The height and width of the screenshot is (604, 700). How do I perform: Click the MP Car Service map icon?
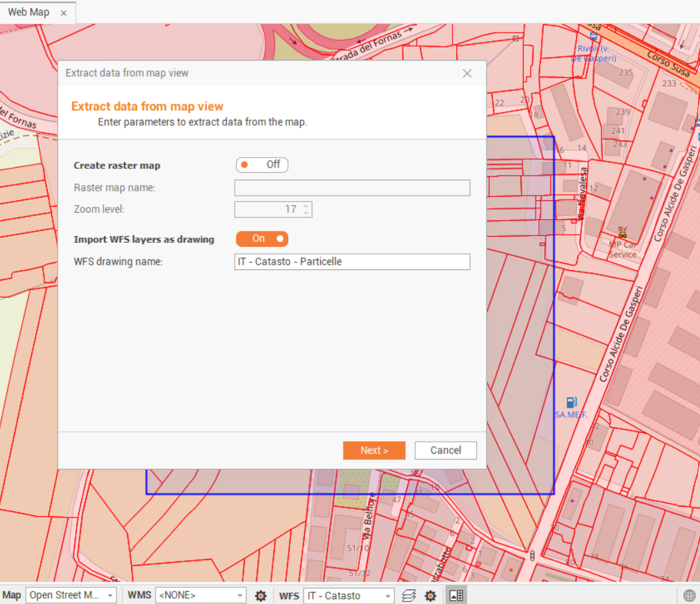623,232
